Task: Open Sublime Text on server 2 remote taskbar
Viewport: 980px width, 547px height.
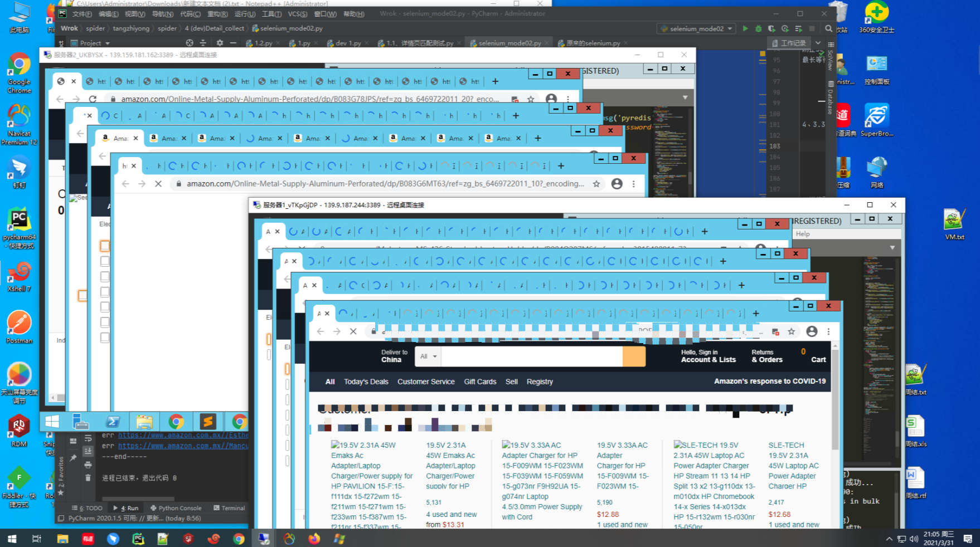Action: tap(207, 422)
